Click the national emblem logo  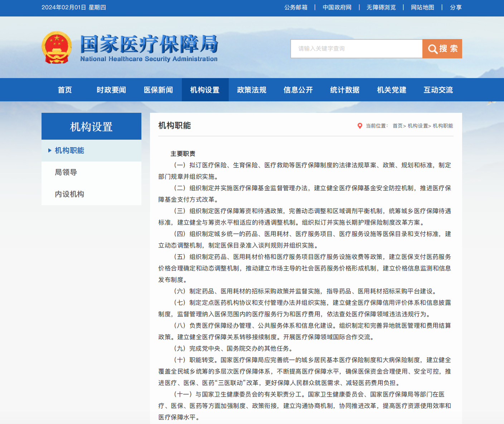click(57, 48)
